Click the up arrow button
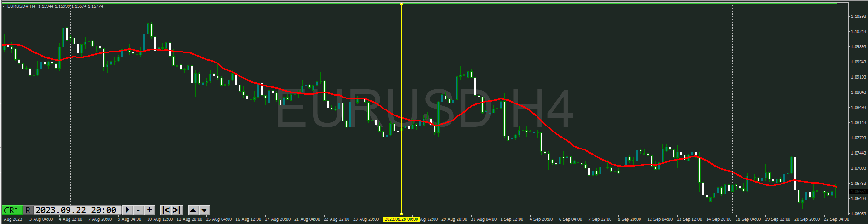Viewport: 868px width, 224px height. tap(194, 210)
